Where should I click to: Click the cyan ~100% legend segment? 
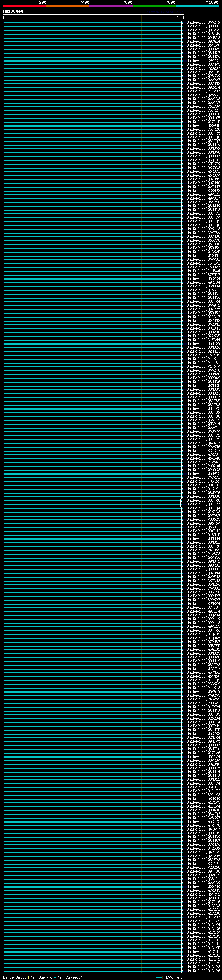point(197,6)
